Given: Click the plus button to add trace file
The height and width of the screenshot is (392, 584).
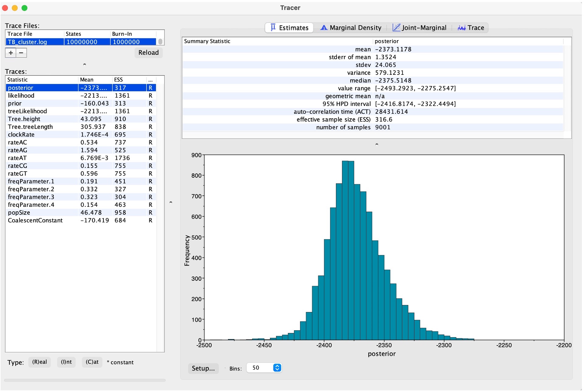Looking at the screenshot, I should tap(11, 53).
